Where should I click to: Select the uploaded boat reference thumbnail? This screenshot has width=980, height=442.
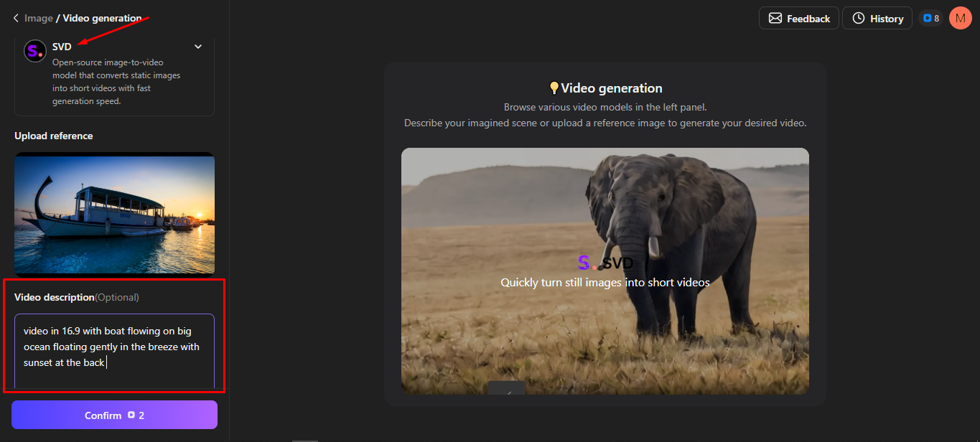click(113, 213)
